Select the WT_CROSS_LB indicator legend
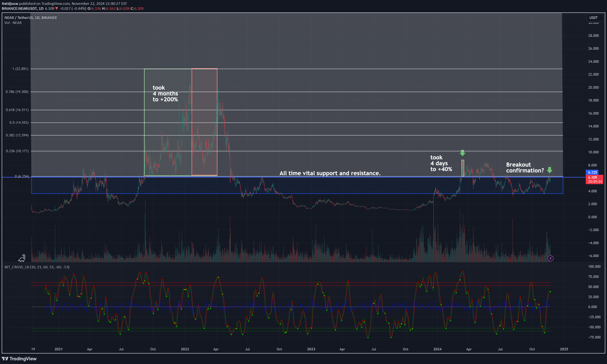The image size is (607, 364). 37,267
